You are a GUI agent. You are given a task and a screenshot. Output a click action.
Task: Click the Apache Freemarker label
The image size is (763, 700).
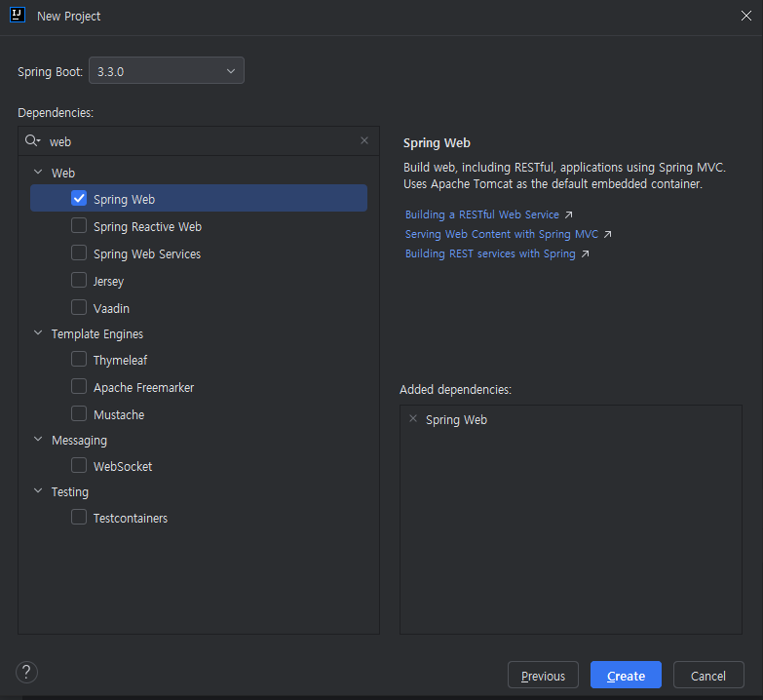pos(143,387)
